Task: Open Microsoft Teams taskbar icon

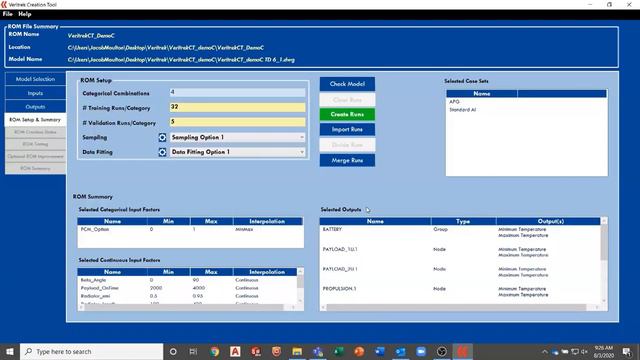Action: point(318,351)
